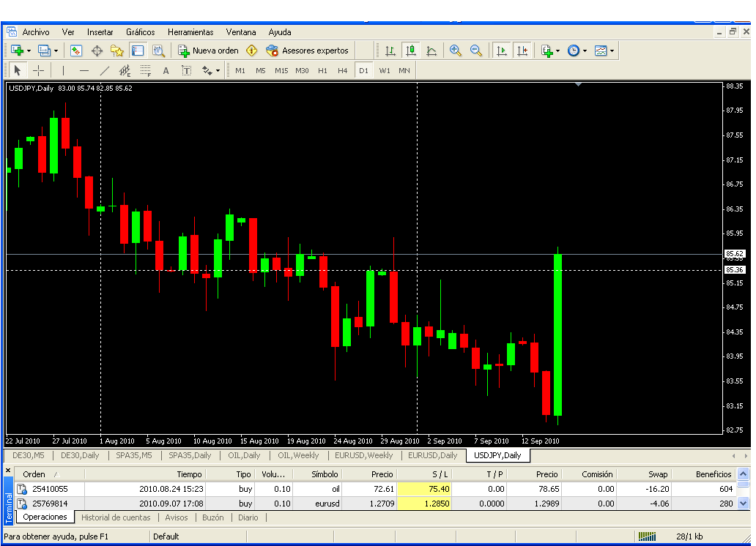Expand the Profiles dropdown arrow
Screen dimensions: 756x546
56,51
